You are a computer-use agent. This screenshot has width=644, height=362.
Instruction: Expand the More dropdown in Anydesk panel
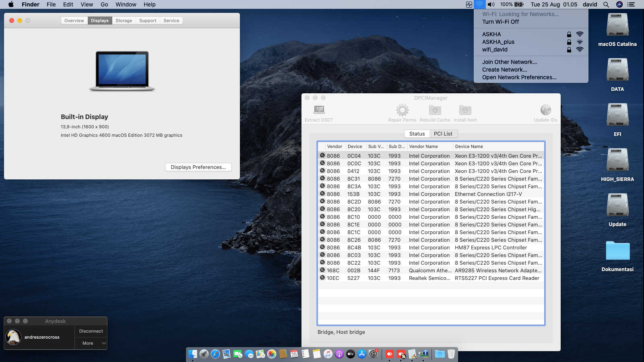click(91, 343)
